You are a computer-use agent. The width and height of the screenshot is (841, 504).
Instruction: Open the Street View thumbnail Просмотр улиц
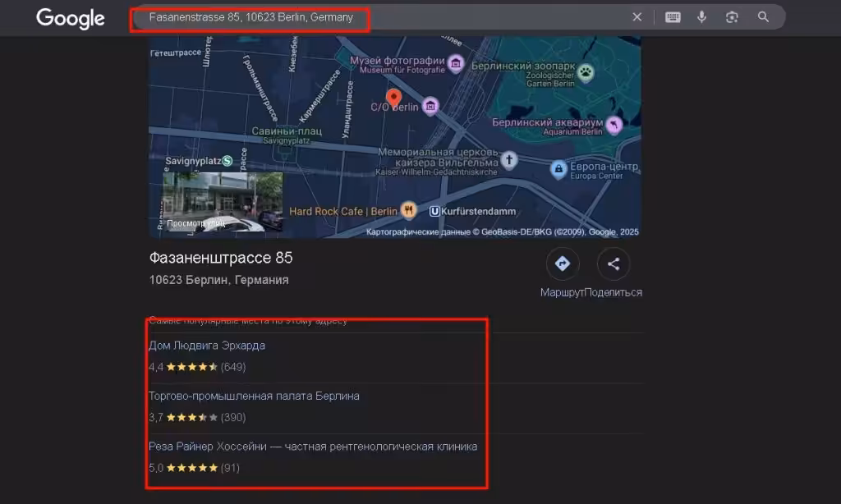click(x=223, y=202)
